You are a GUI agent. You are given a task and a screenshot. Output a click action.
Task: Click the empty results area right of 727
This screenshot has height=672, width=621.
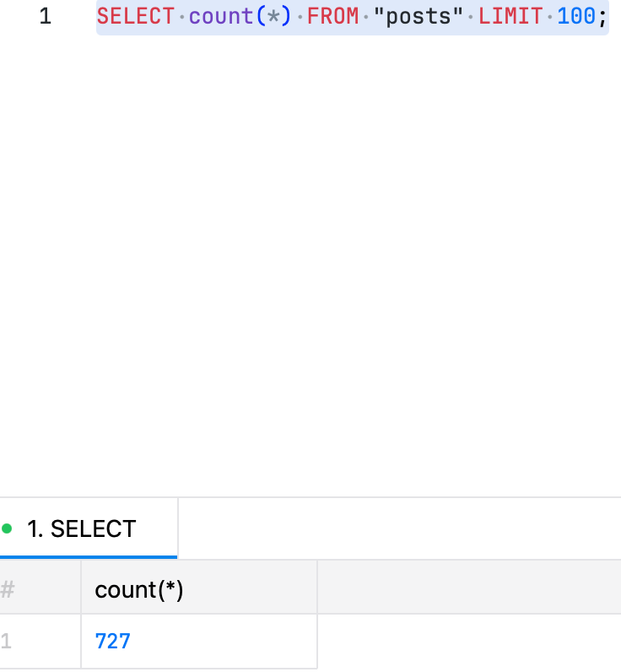click(468, 642)
